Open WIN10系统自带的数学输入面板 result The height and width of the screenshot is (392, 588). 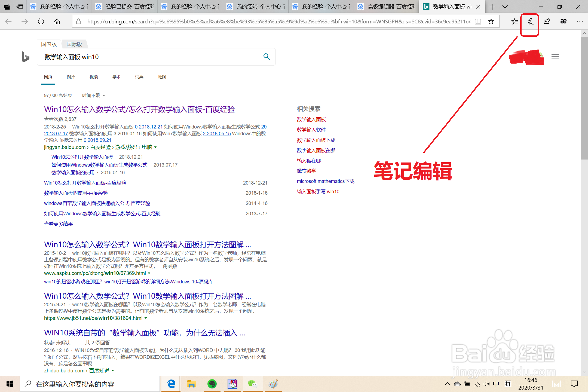pyautogui.click(x=145, y=333)
